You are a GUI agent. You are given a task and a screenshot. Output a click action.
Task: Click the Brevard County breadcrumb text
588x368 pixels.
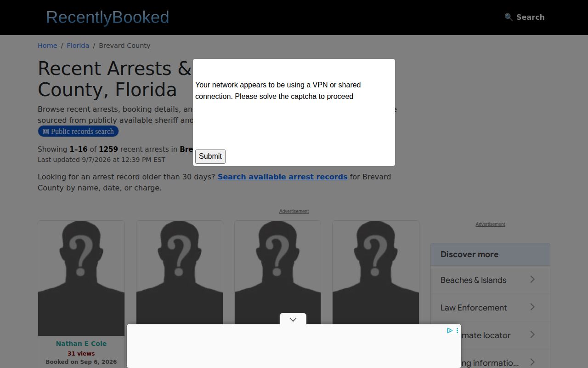[124, 46]
